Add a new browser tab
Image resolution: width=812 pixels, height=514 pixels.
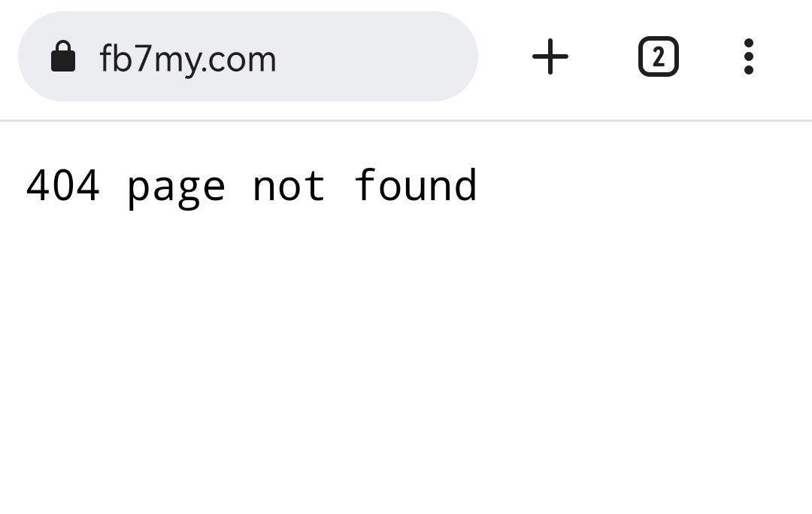550,56
